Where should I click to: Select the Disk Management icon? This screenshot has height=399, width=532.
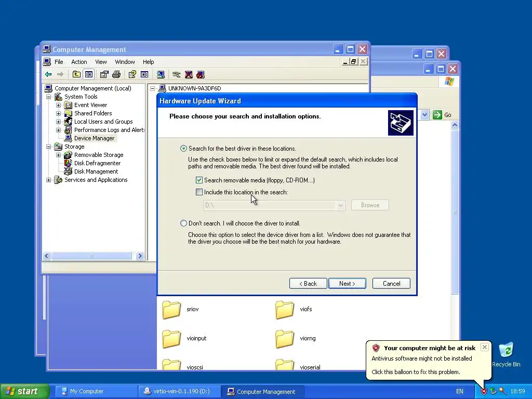[68, 171]
